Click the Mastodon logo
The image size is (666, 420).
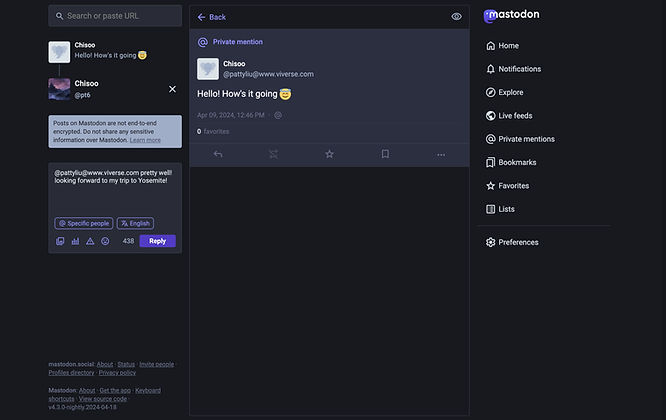[511, 15]
